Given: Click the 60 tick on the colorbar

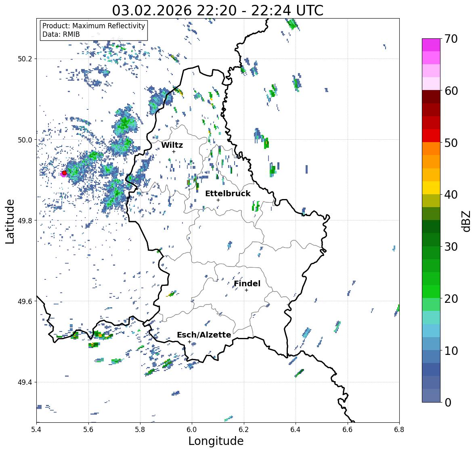Looking at the screenshot, I should click(x=451, y=91).
